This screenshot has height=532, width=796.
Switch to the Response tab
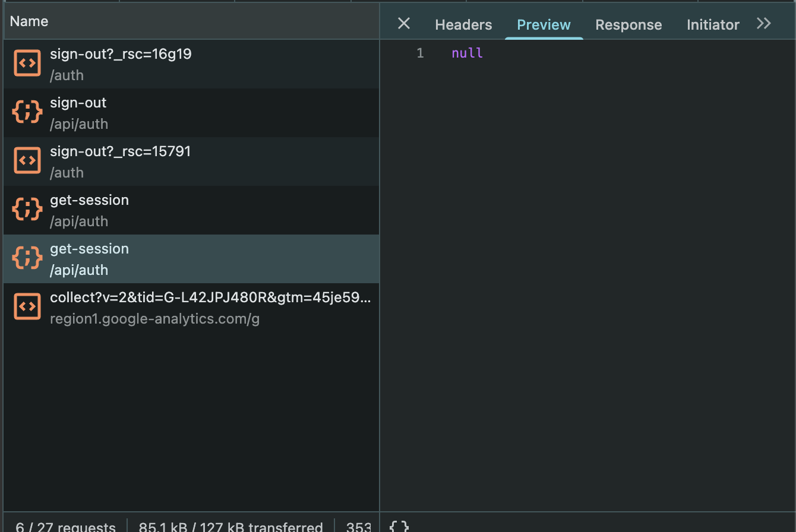tap(628, 25)
